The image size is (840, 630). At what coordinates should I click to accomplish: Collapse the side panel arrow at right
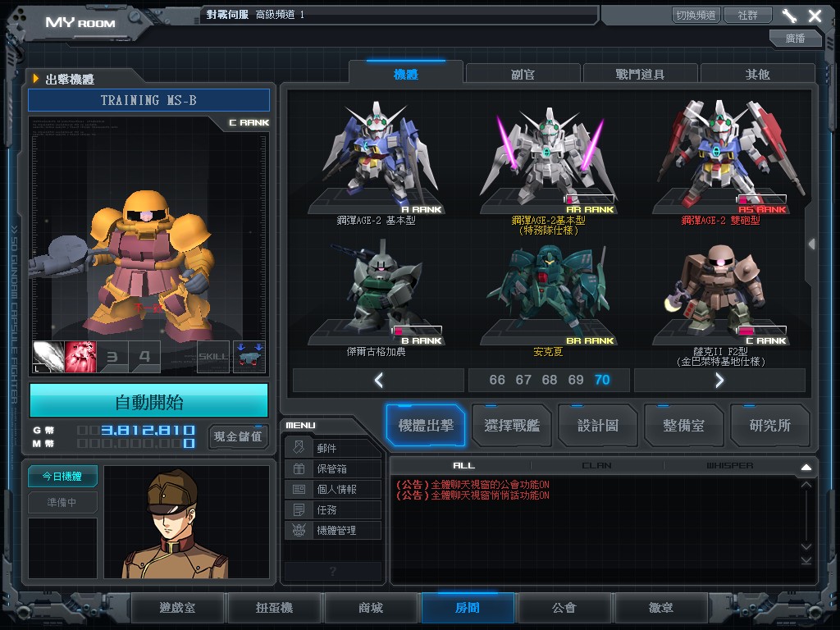click(812, 244)
